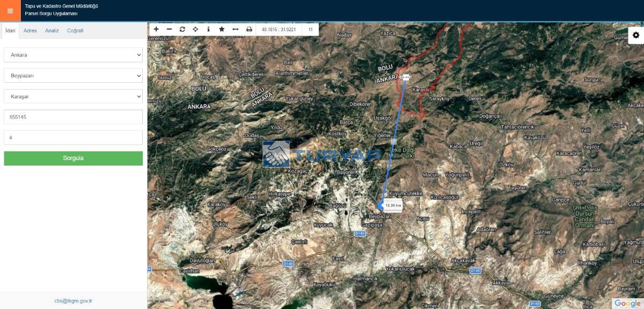Switch to the Analiz tab
The width and height of the screenshot is (644, 309).
coord(52,31)
